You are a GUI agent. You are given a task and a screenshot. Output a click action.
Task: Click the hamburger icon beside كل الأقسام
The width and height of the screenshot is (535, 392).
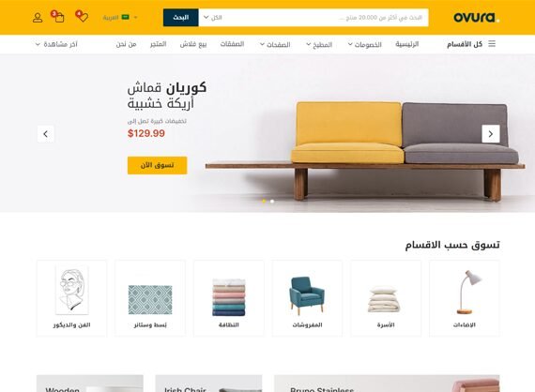click(492, 44)
